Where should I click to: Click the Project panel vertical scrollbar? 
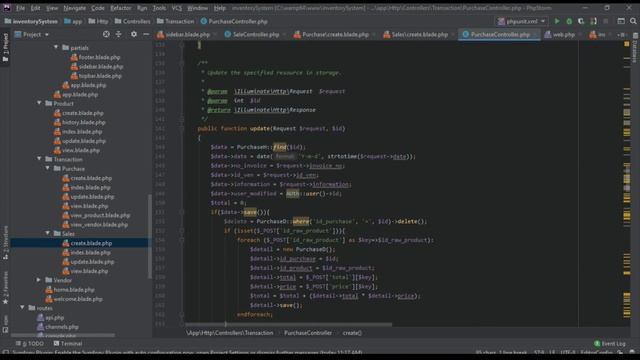tap(149, 236)
